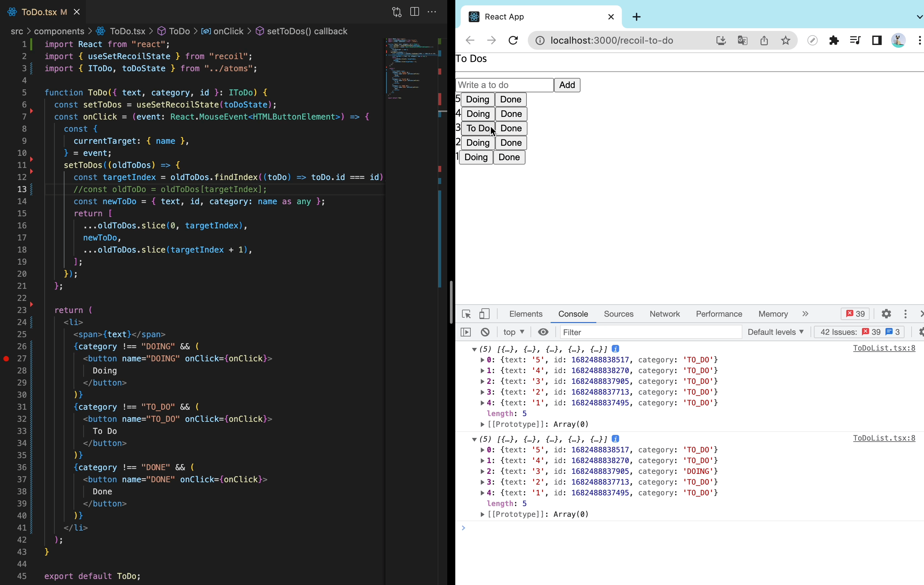Click the Add button
The width and height of the screenshot is (924, 585).
(567, 85)
